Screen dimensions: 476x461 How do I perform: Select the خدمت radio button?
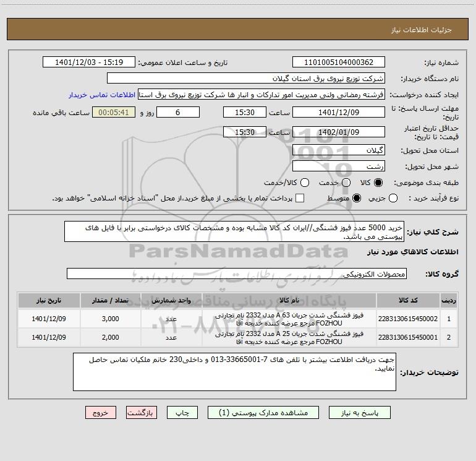coord(346,183)
